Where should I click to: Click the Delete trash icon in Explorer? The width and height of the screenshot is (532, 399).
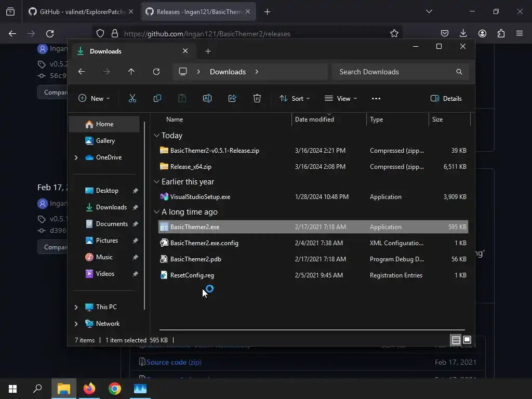click(257, 98)
